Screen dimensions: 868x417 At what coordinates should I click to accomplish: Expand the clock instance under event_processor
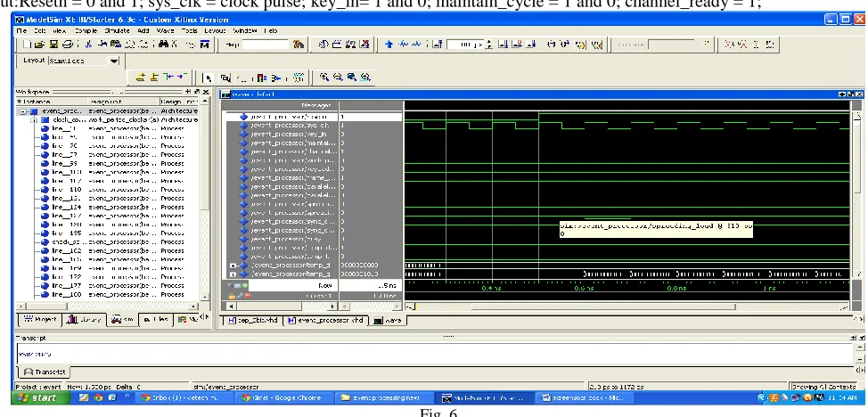34,119
